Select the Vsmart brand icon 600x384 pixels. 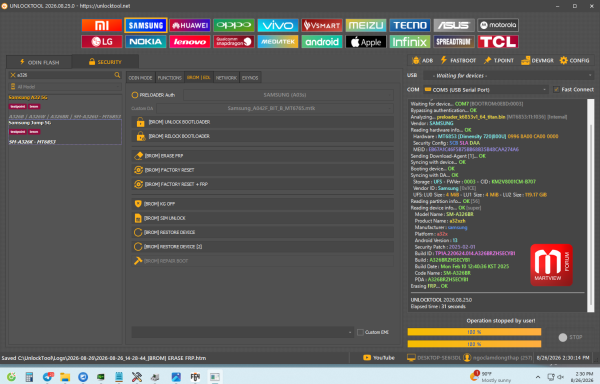(x=322, y=26)
